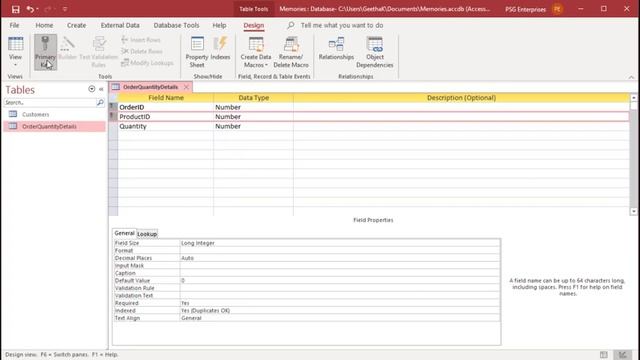Open the File menu
Image resolution: width=640 pixels, height=360 pixels.
[x=14, y=25]
